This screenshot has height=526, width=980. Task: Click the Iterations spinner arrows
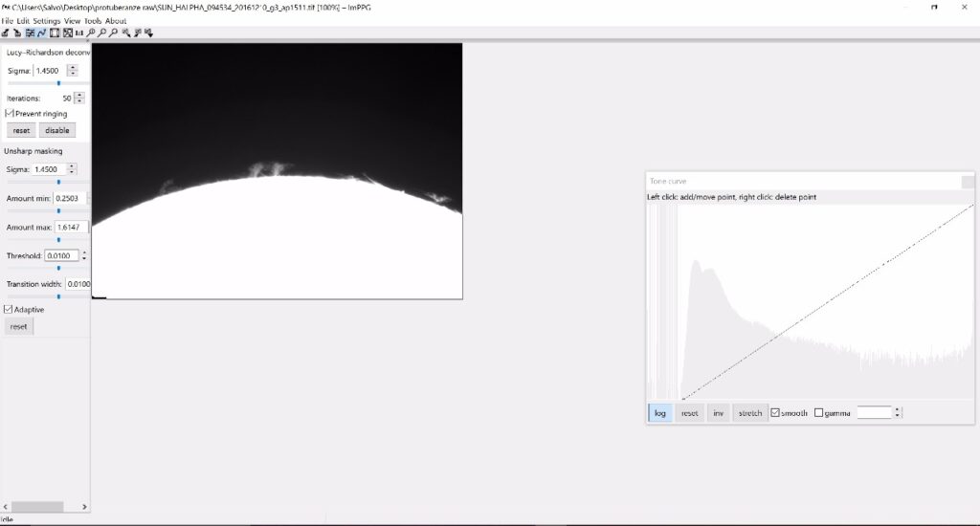[x=79, y=98]
